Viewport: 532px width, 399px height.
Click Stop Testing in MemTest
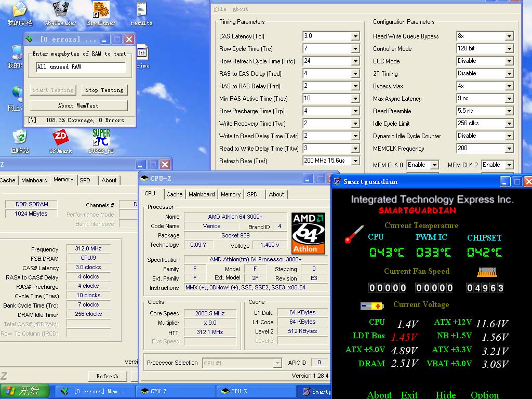[x=104, y=90]
